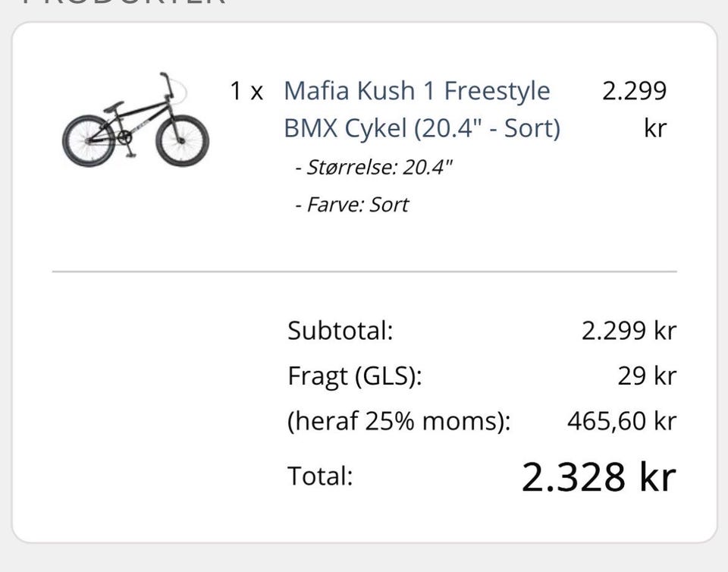Click the front wheel of the bike image
This screenshot has width=728, height=572.
point(182,140)
